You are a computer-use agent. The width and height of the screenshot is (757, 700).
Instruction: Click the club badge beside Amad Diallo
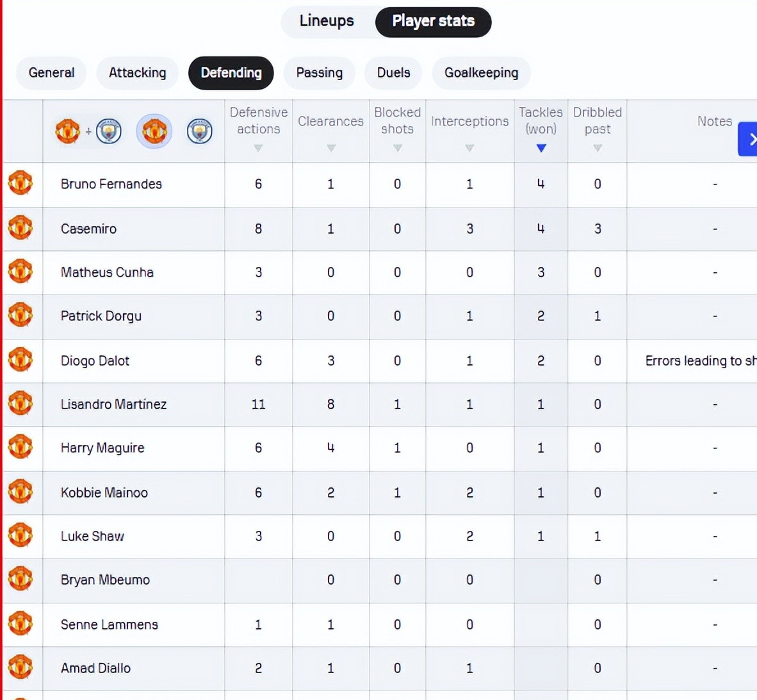tap(20, 667)
